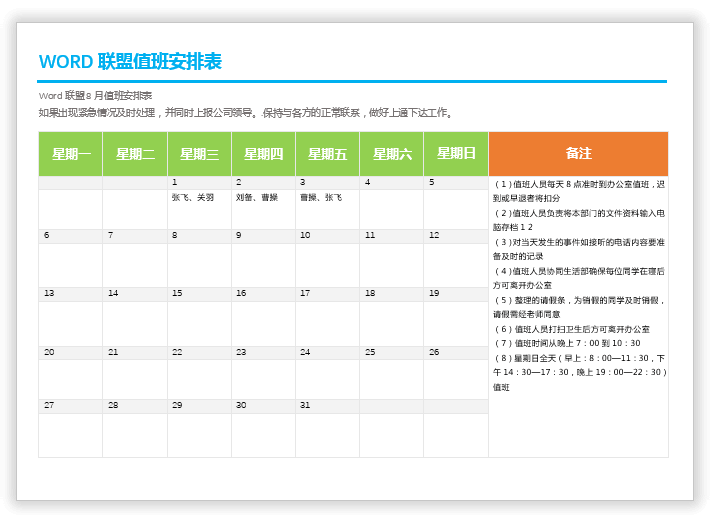Image resolution: width=710 pixels, height=528 pixels.
Task: Click the title 'WORD 联盟值班安排表'
Action: point(130,62)
